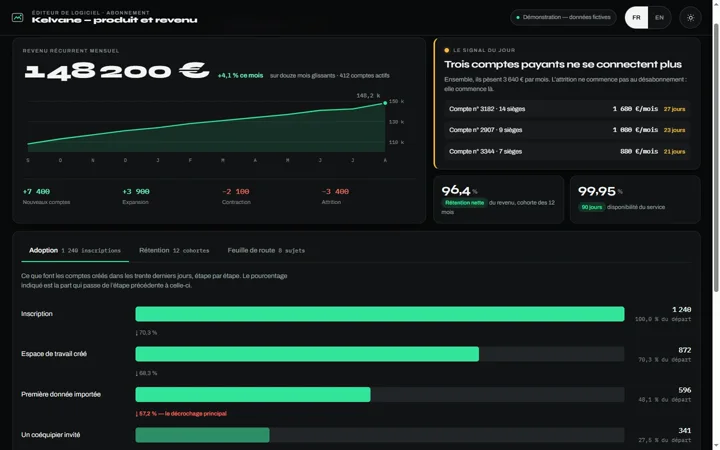Click the orange Le signal du jour dot
This screenshot has width=720, height=450.
click(x=446, y=51)
